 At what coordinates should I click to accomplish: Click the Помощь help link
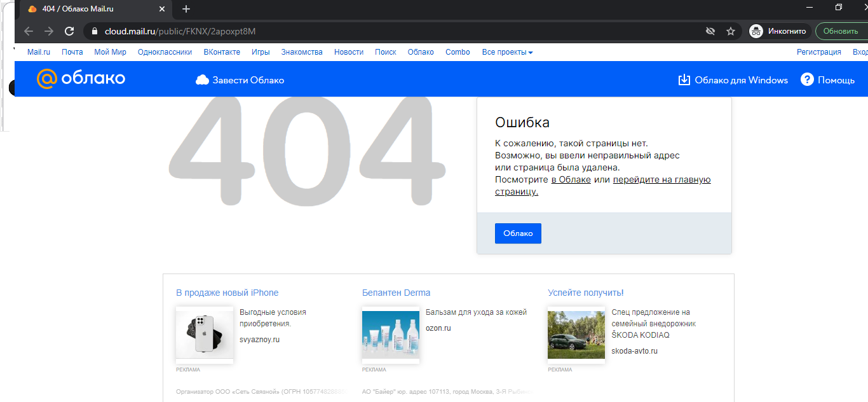[836, 80]
